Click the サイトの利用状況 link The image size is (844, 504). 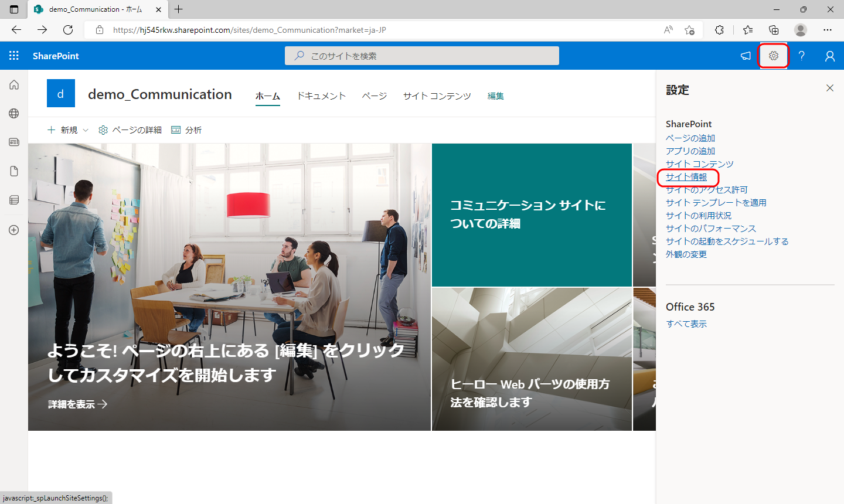click(x=699, y=216)
